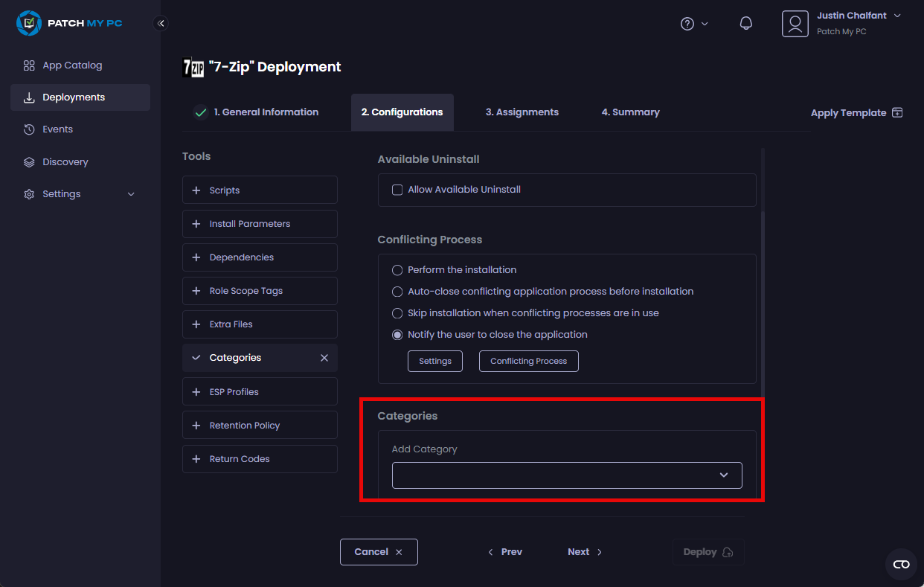Click the user profile avatar icon
The height and width of the screenshot is (587, 924).
[x=795, y=24]
